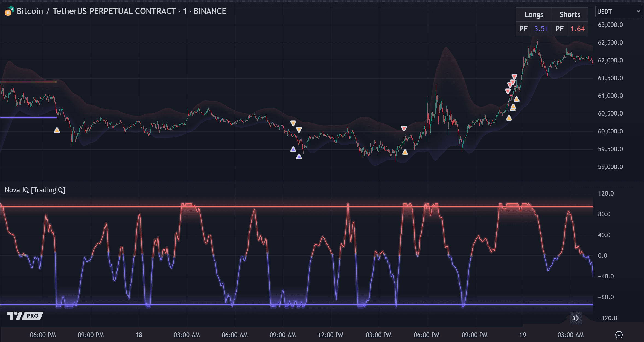Click the −40.0 oscillator axis label
The height and width of the screenshot is (342, 644).
pyautogui.click(x=606, y=276)
